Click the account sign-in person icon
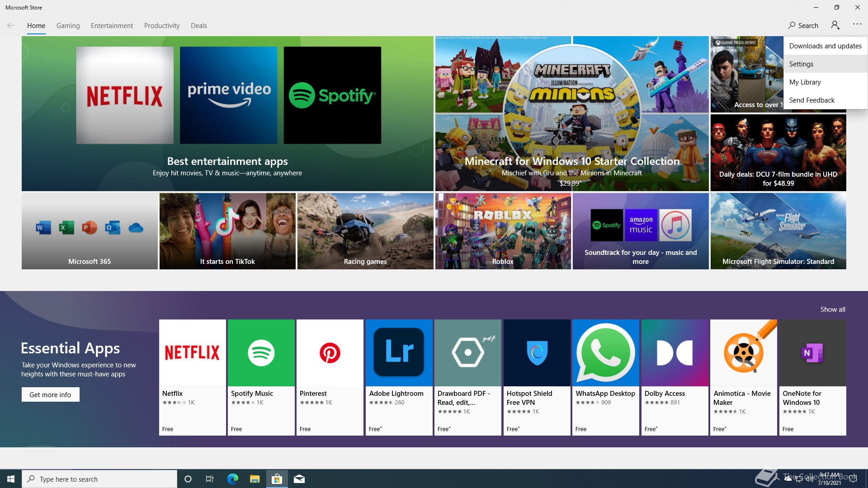This screenshot has width=868, height=488. click(x=835, y=26)
